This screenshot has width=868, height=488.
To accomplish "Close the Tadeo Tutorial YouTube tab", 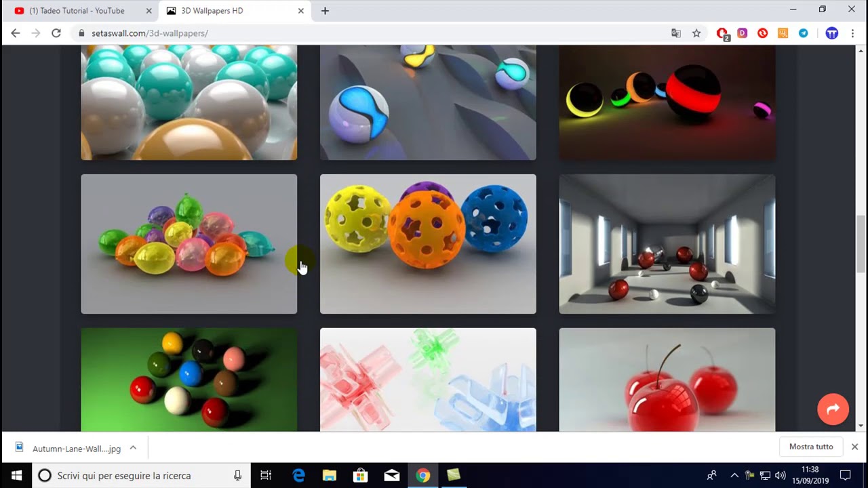I will (x=149, y=11).
